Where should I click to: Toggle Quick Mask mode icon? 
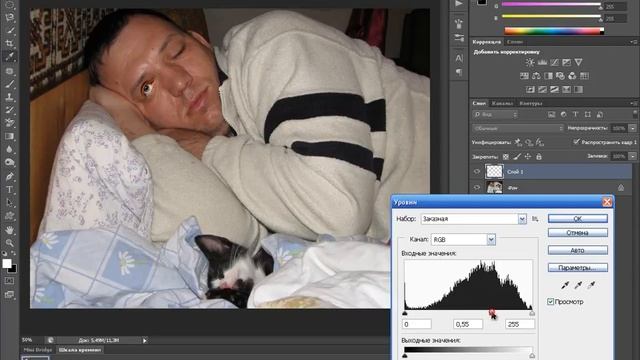click(x=9, y=281)
